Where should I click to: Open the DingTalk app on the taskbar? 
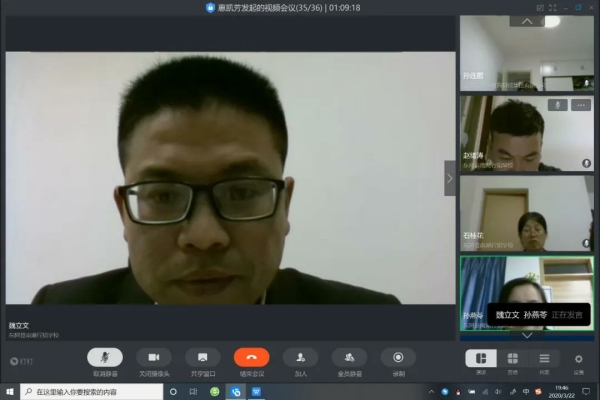coord(236,392)
